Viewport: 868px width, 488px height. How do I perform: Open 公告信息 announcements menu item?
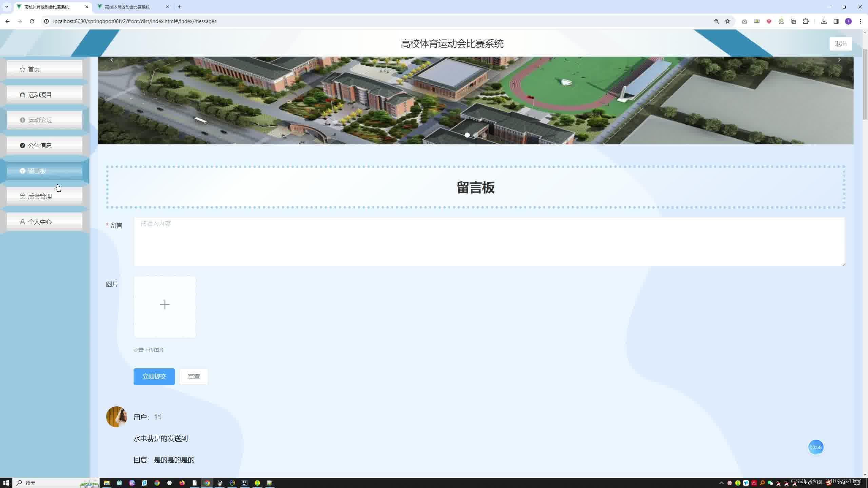click(x=44, y=145)
